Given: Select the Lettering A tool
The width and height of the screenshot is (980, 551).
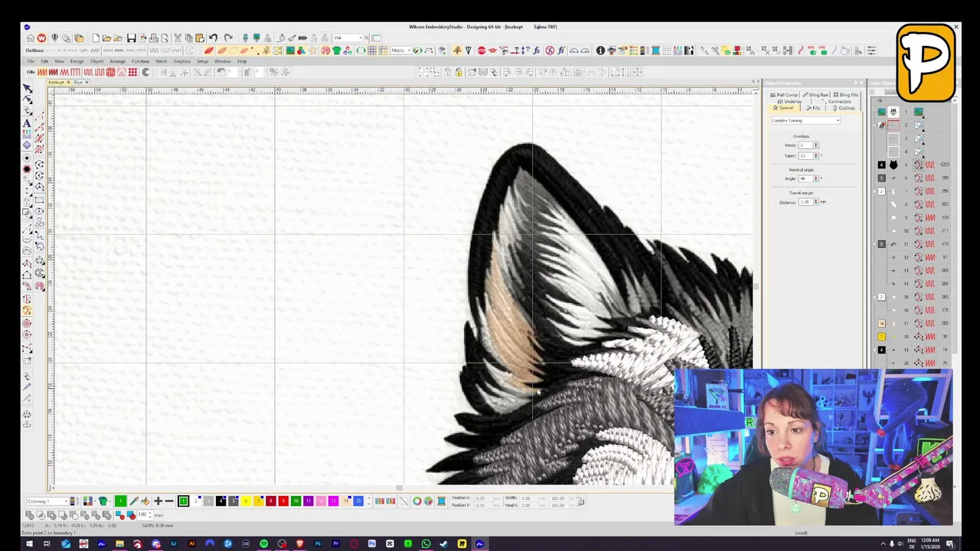Looking at the screenshot, I should (x=28, y=123).
